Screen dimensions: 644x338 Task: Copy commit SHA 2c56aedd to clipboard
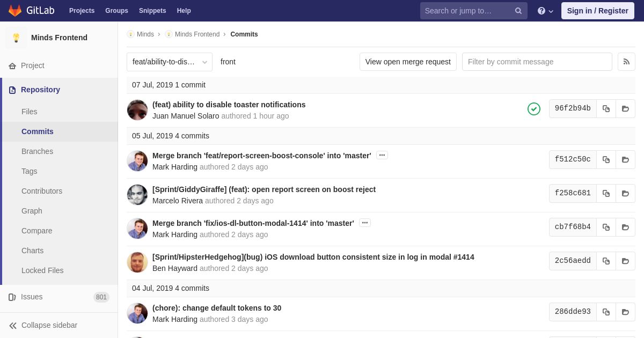pyautogui.click(x=606, y=261)
